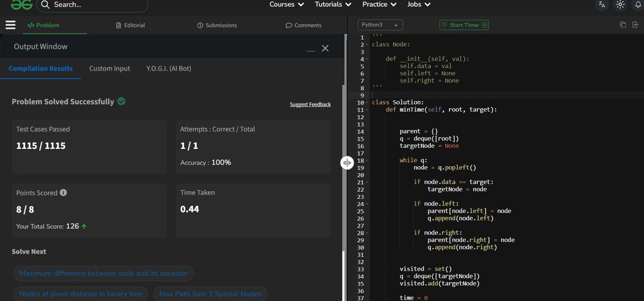The width and height of the screenshot is (644, 301).
Task: Click the green success checkmark icon
Action: coord(121,101)
